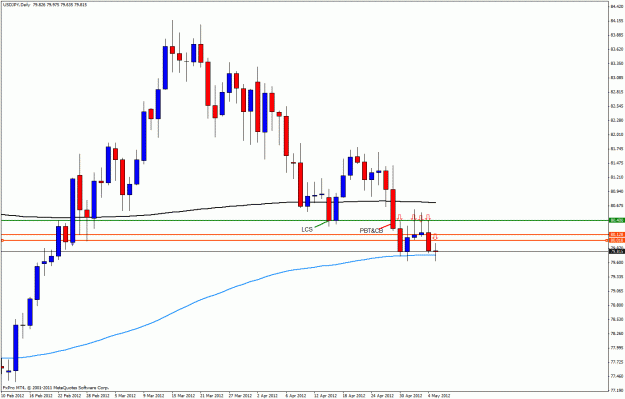Click the 79.335 price axis label

click(616, 277)
